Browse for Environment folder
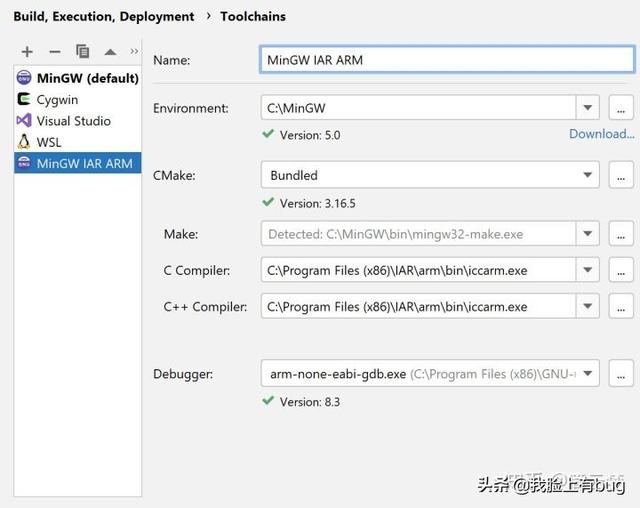Viewport: 640px width, 508px height. click(621, 108)
